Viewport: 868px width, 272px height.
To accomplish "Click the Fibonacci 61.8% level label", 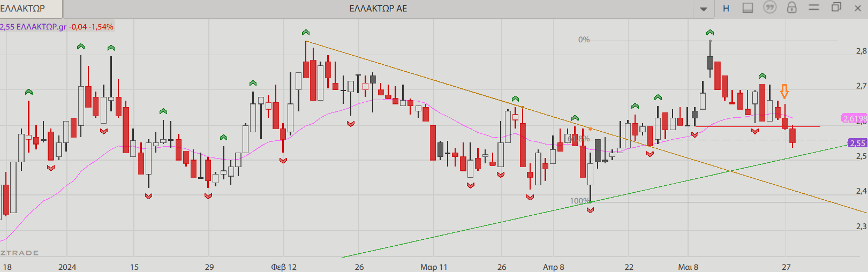I will coord(579,139).
